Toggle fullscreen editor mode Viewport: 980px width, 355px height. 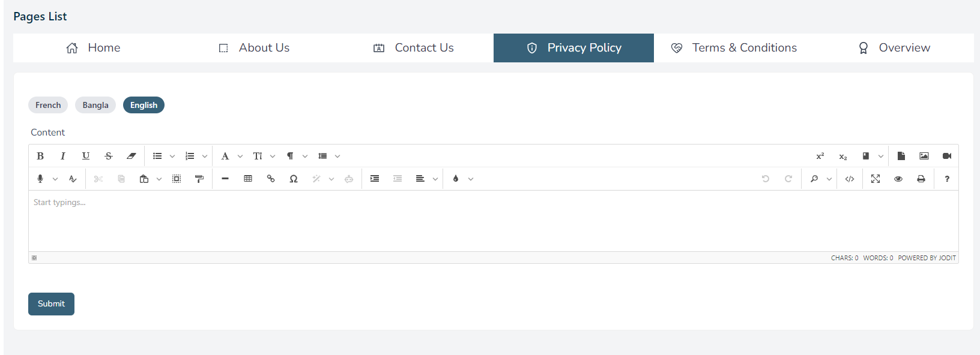(x=876, y=179)
